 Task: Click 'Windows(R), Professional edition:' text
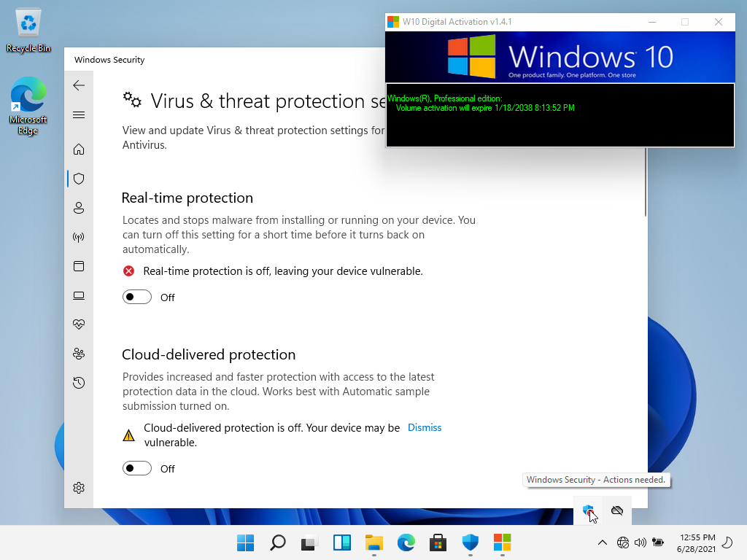click(444, 98)
